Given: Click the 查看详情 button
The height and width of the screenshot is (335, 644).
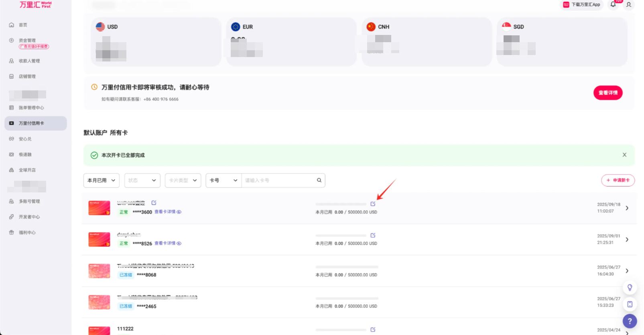Looking at the screenshot, I should pos(607,93).
